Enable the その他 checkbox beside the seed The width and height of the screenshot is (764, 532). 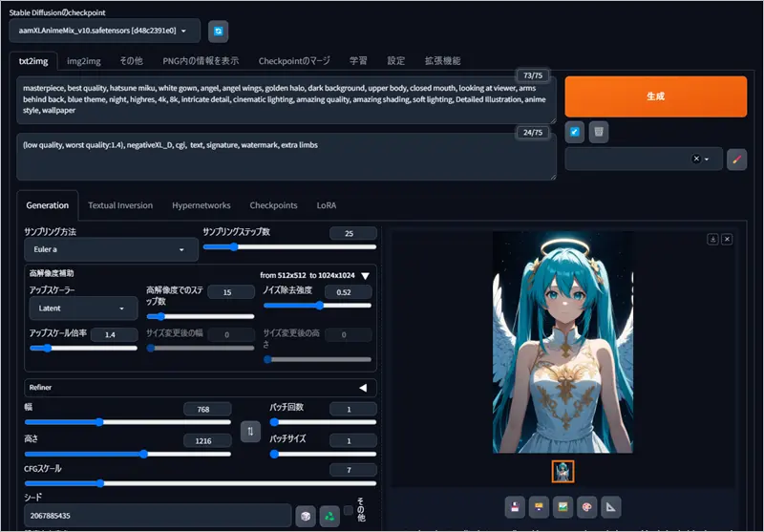[x=349, y=510]
